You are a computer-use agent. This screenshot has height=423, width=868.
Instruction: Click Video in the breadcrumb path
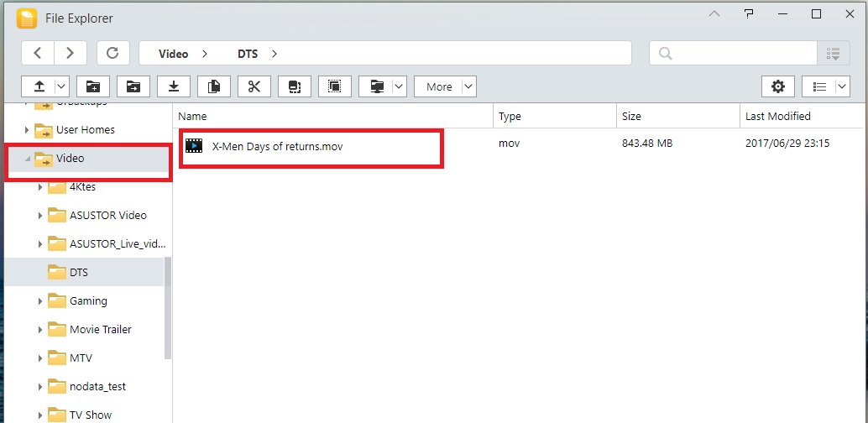click(174, 54)
